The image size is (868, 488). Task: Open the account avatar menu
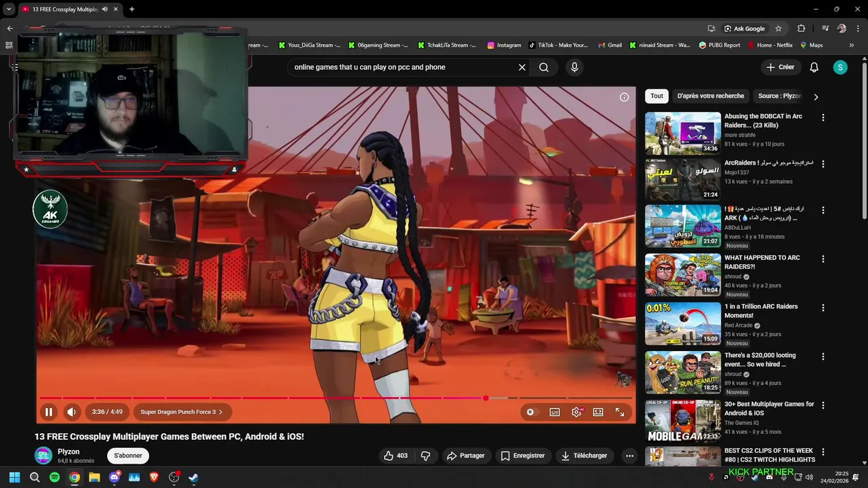tap(840, 67)
